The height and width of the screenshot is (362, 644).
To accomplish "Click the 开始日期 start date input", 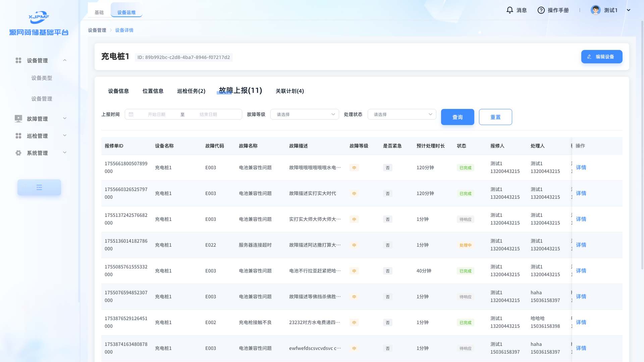I will pyautogui.click(x=157, y=114).
